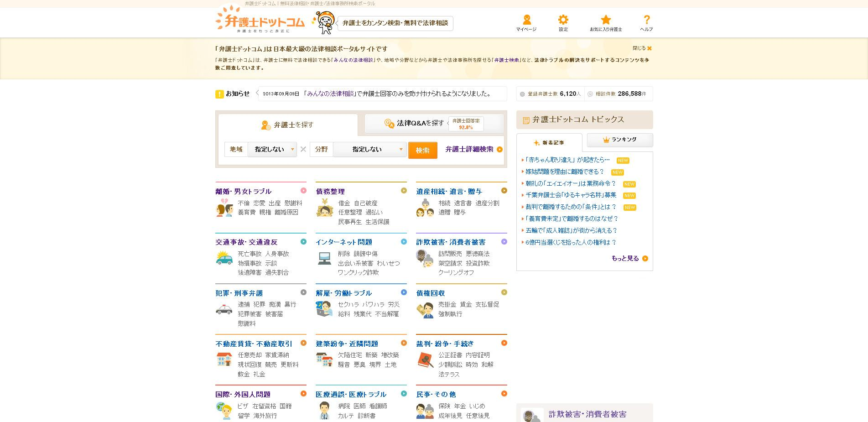The height and width of the screenshot is (422, 868).
Task: Click the house icon under 不動産賃貸・不動産取引
Action: [224, 359]
